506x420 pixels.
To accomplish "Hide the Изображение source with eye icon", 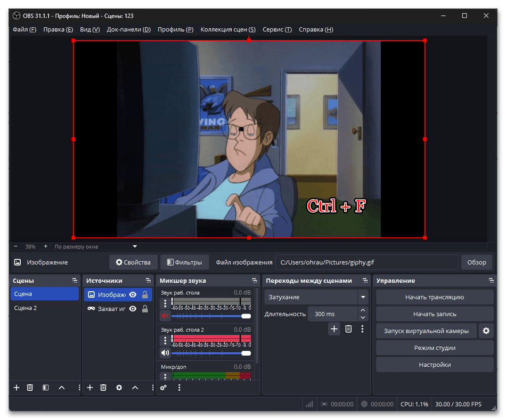I will pyautogui.click(x=133, y=294).
